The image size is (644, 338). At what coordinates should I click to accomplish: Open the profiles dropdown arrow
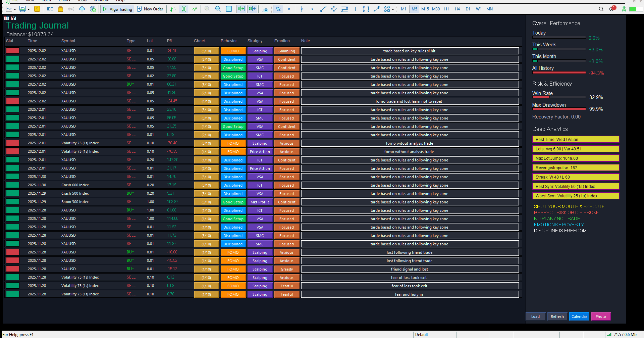(x=29, y=9)
